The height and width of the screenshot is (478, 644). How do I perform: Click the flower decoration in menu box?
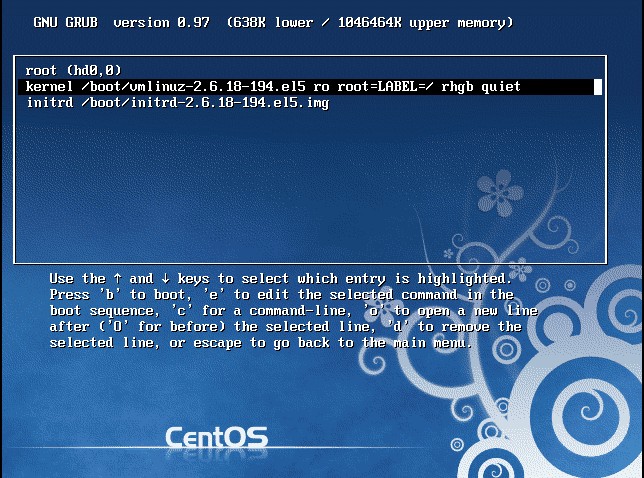[499, 193]
